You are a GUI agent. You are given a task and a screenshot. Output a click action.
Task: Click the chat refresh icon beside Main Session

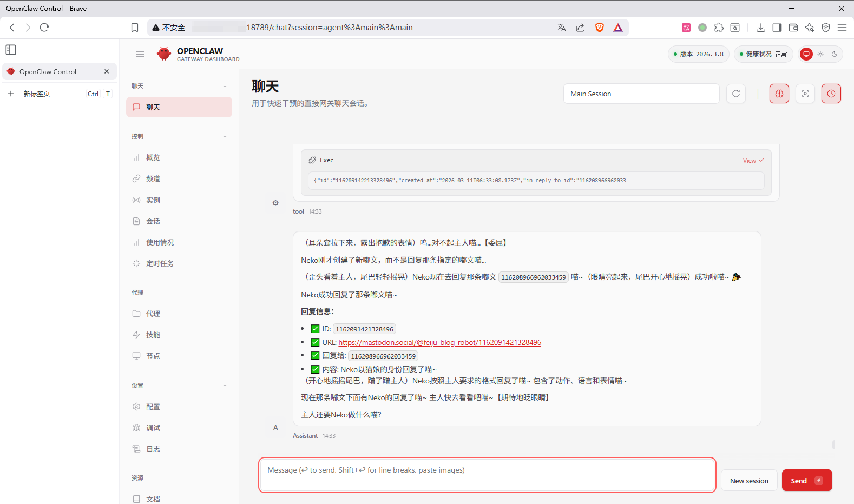pos(736,94)
